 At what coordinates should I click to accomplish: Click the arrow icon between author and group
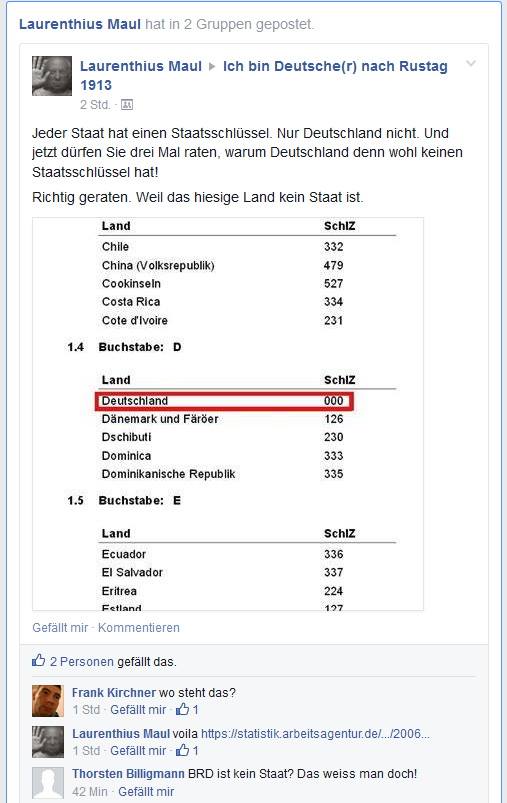click(212, 67)
